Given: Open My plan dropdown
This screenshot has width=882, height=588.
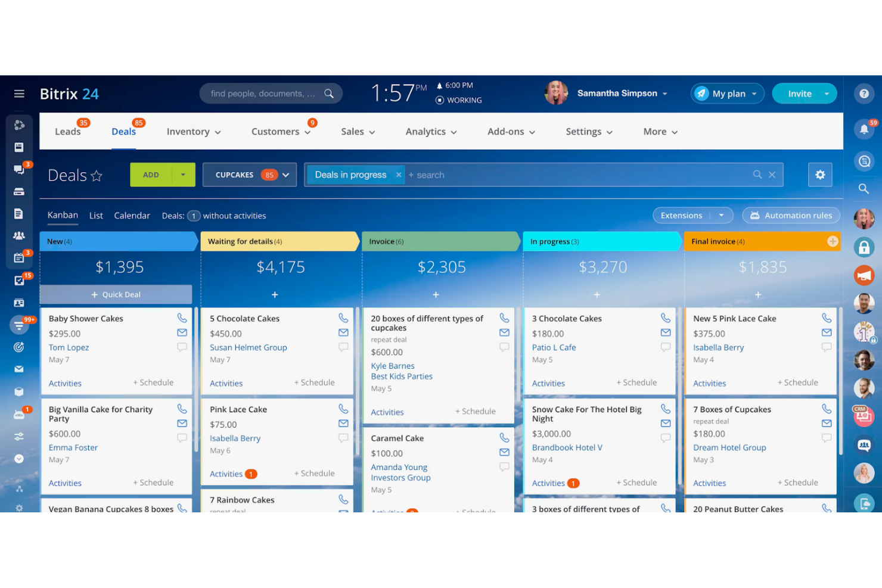Looking at the screenshot, I should click(727, 94).
